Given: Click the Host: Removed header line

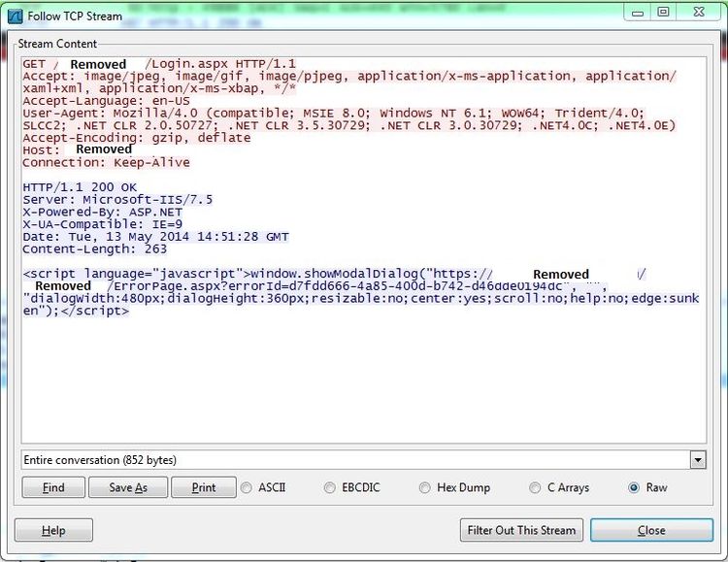Looking at the screenshot, I should click(78, 150).
